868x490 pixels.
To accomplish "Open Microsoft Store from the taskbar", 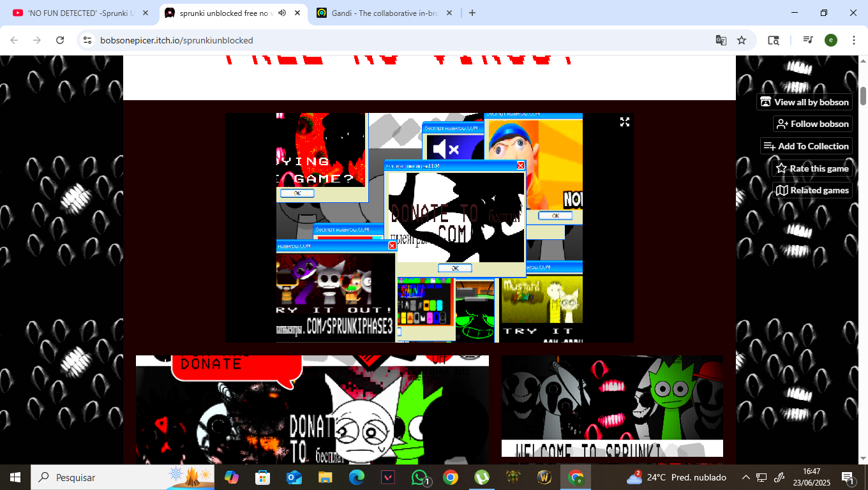I will coord(263,477).
